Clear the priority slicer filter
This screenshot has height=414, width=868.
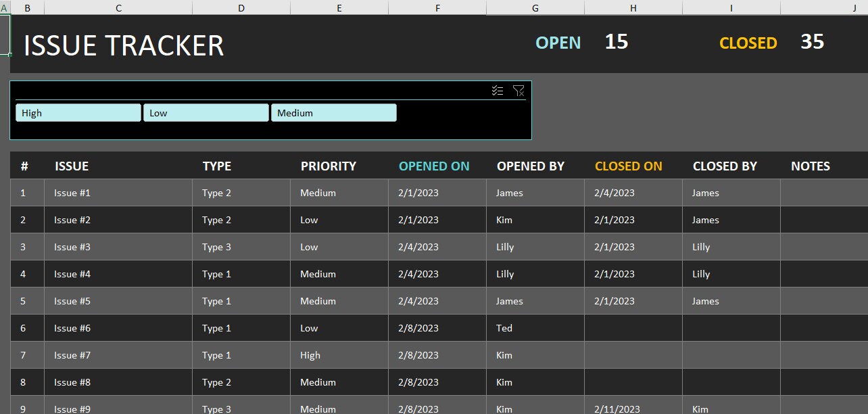[x=519, y=91]
